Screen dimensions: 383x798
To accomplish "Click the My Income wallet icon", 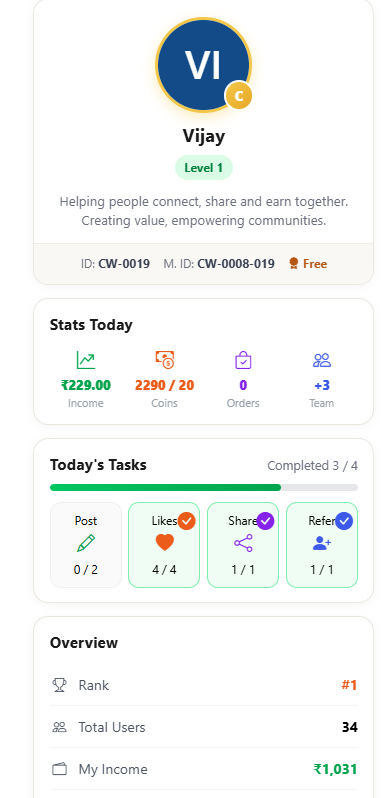I will click(x=60, y=769).
